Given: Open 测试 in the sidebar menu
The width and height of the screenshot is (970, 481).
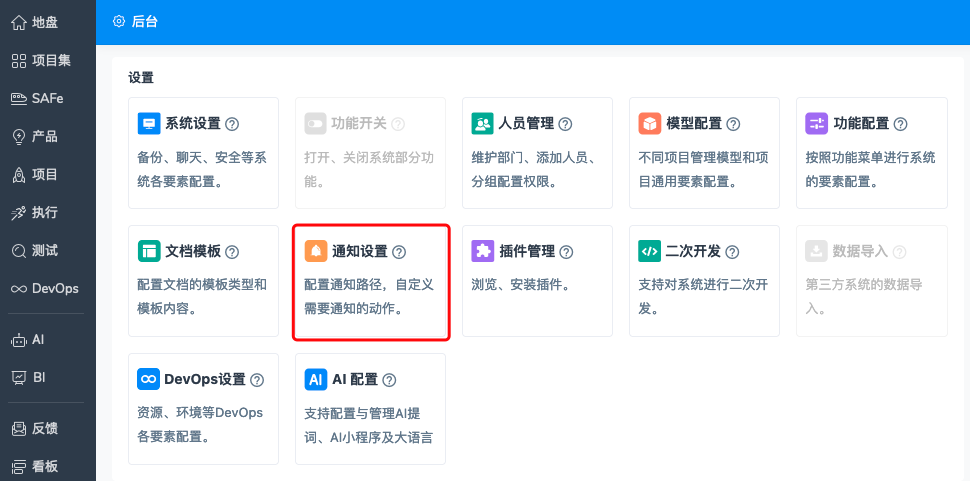Looking at the screenshot, I should pyautogui.click(x=47, y=250).
